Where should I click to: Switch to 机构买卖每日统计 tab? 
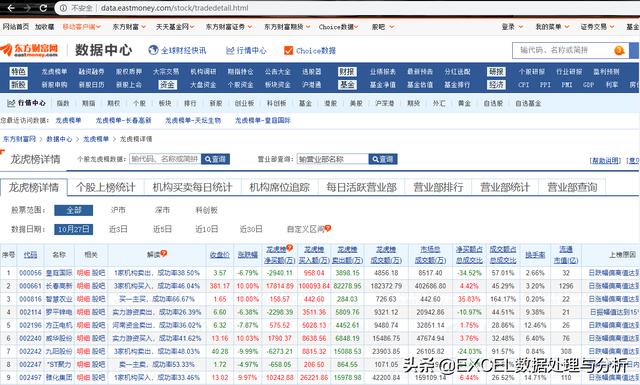click(192, 187)
